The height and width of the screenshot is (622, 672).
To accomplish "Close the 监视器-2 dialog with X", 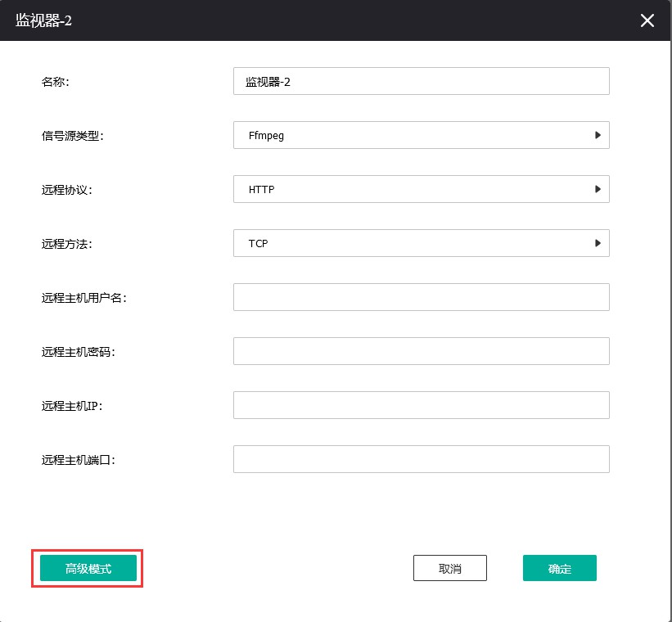I will (x=647, y=20).
